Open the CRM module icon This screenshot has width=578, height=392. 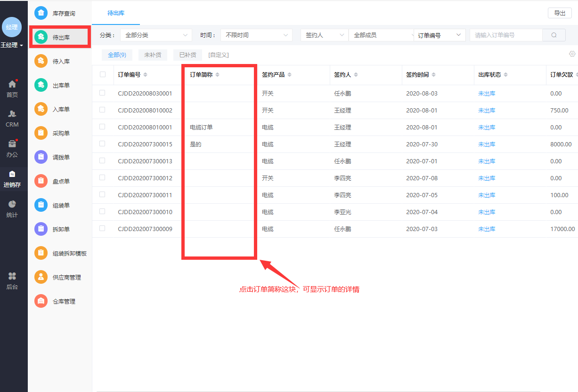tap(12, 114)
